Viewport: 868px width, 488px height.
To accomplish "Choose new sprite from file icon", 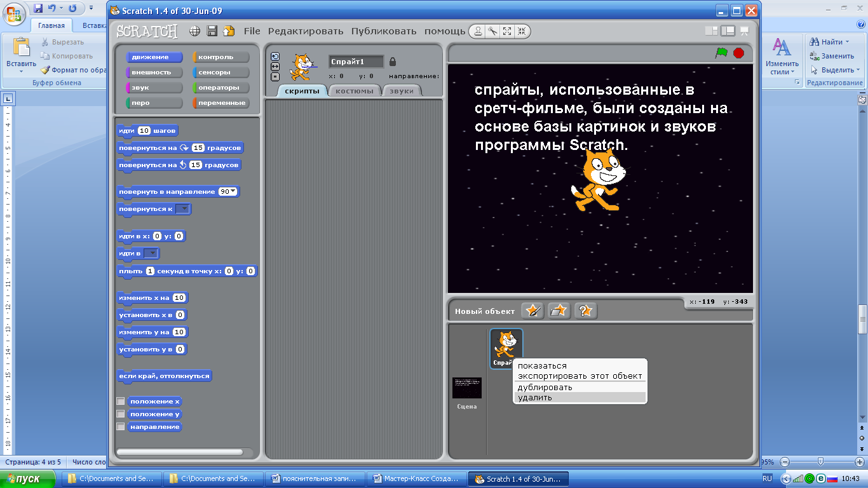I will [x=559, y=311].
